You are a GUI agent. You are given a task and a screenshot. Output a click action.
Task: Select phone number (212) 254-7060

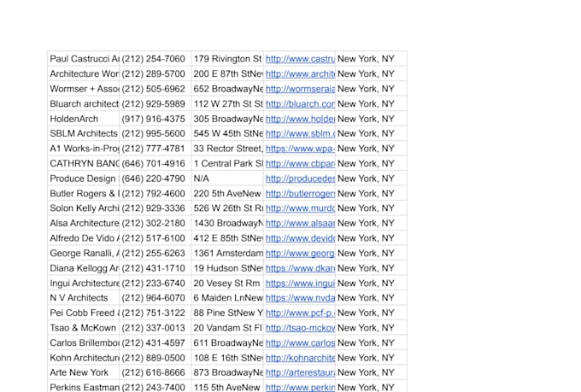tap(153, 59)
